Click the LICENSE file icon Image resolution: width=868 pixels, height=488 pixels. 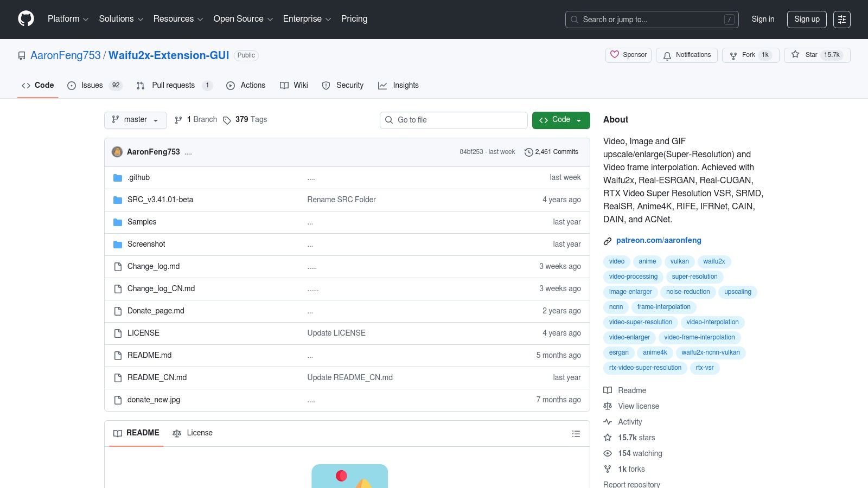point(118,333)
